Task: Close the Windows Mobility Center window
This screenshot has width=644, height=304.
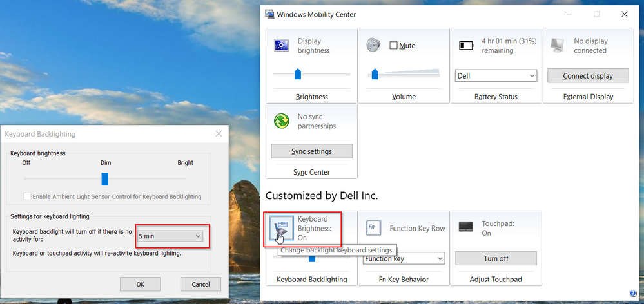Action: (624, 14)
